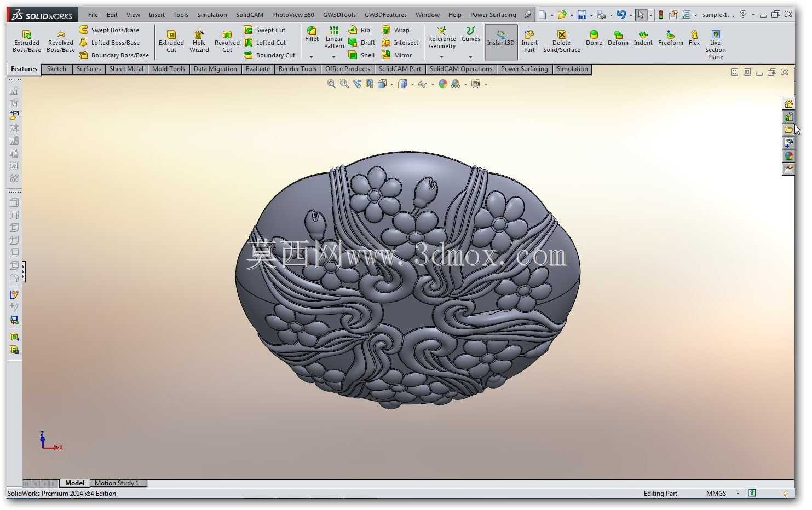This screenshot has width=812, height=510.
Task: Switch to the Sheet Metal tab
Action: [x=126, y=69]
